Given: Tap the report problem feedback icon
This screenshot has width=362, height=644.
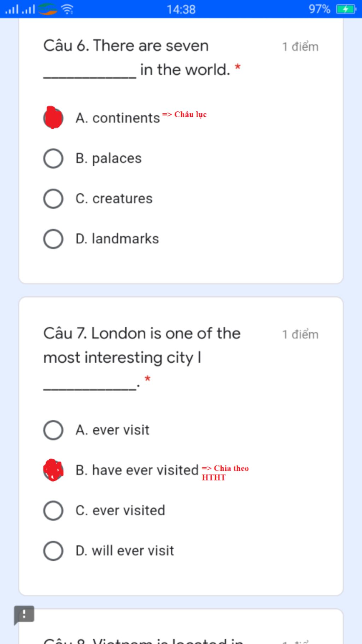Looking at the screenshot, I should pos(24,615).
